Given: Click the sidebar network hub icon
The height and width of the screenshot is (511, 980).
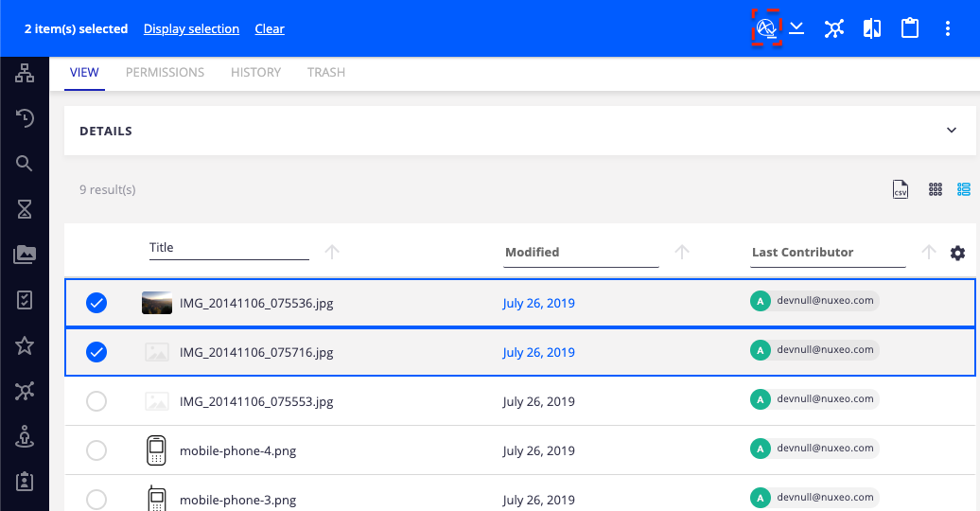Looking at the screenshot, I should (25, 391).
